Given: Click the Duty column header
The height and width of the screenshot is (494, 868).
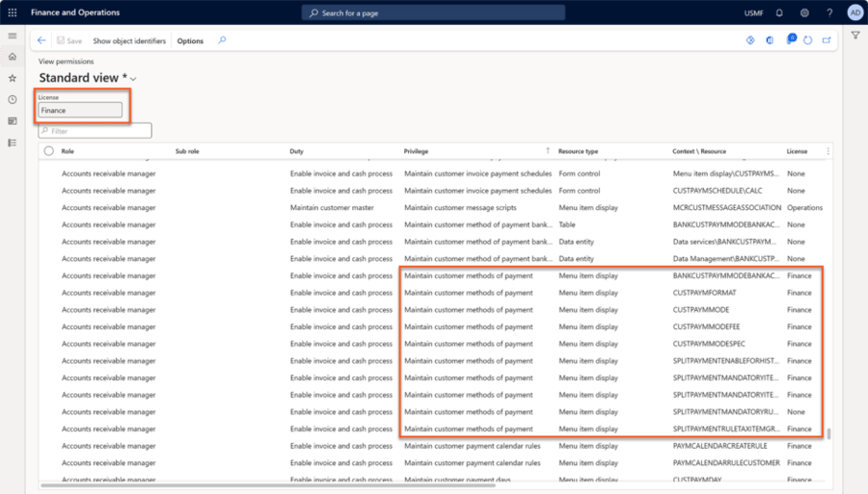Looking at the screenshot, I should click(x=296, y=151).
